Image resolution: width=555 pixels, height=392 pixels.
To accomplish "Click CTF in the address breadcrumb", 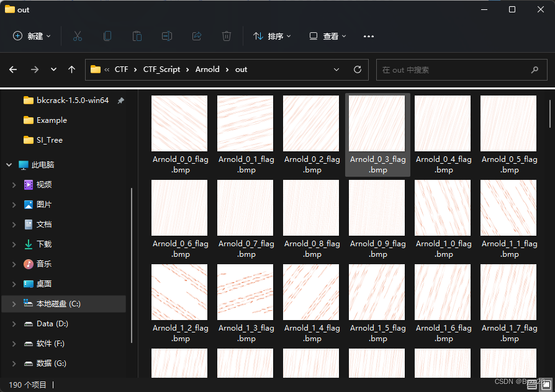I will [121, 69].
